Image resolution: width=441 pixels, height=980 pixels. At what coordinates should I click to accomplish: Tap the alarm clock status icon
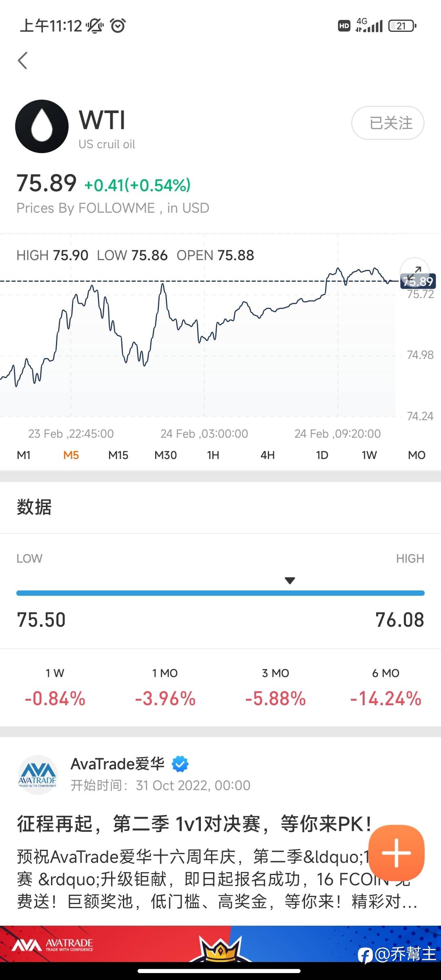click(x=118, y=26)
